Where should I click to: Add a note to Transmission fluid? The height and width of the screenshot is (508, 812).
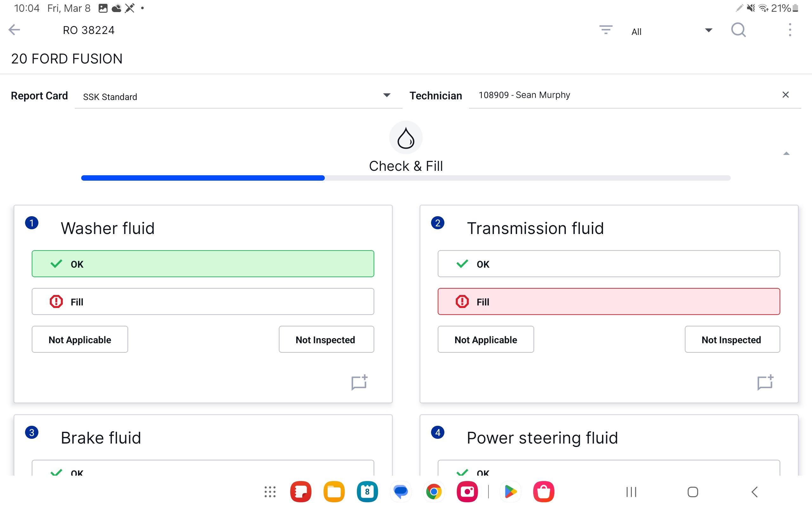765,382
